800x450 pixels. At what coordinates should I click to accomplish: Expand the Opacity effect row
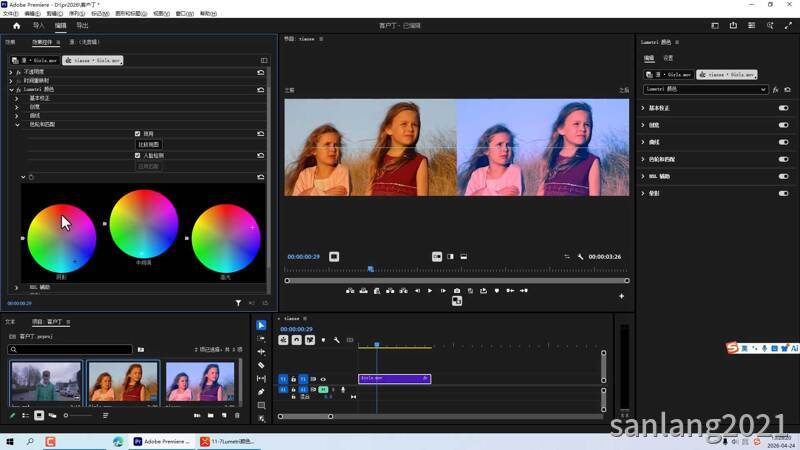pos(11,72)
